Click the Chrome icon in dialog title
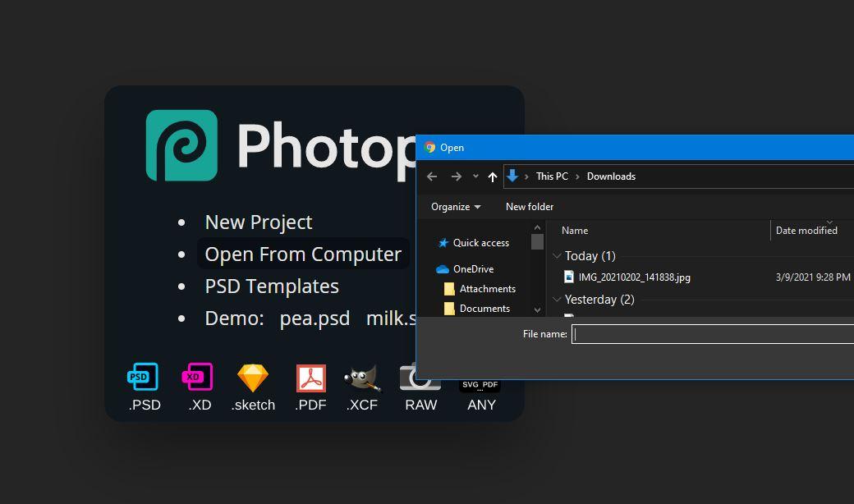This screenshot has width=854, height=504. click(429, 147)
